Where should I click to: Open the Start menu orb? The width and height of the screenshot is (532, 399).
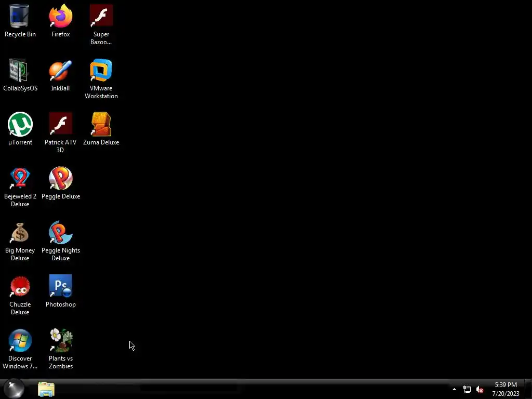[14, 389]
